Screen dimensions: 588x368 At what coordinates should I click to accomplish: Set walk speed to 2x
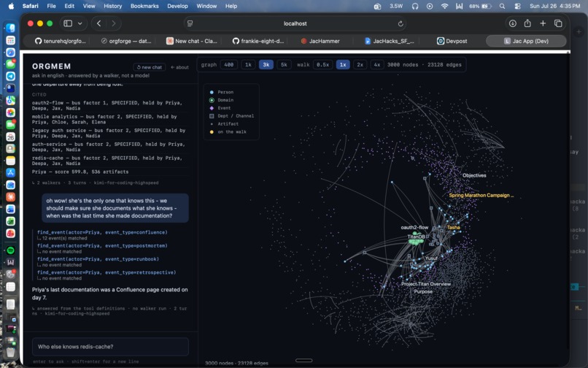tap(360, 64)
